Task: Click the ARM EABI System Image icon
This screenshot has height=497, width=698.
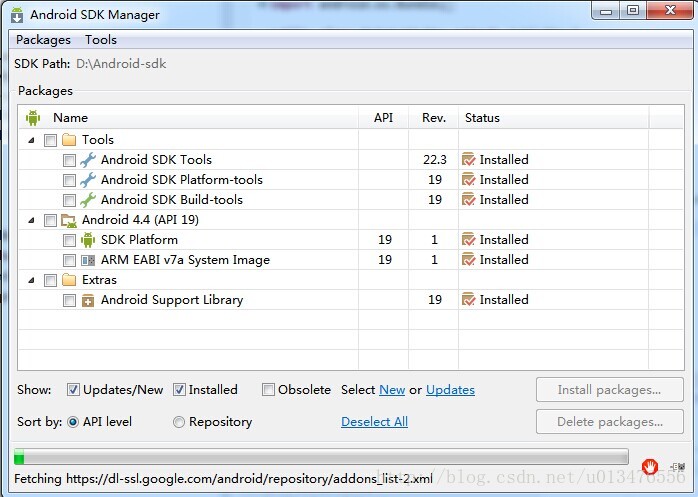Action: pos(88,260)
